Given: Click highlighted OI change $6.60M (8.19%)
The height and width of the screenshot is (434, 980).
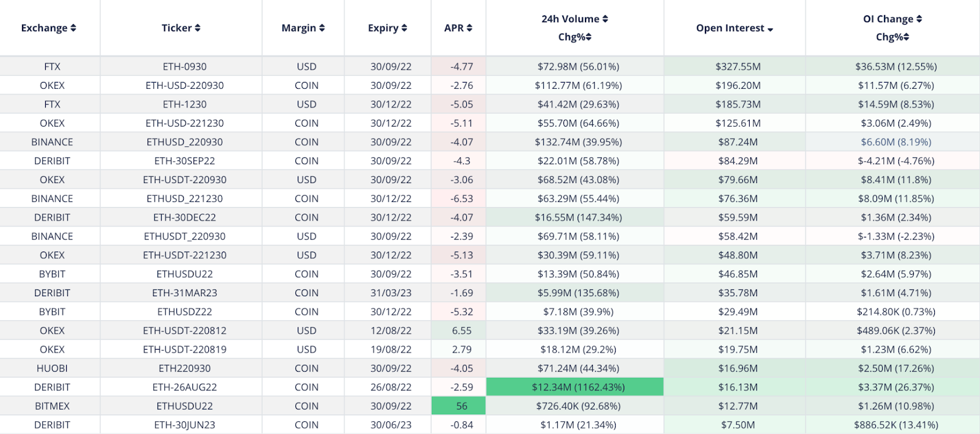Looking at the screenshot, I should point(896,142).
